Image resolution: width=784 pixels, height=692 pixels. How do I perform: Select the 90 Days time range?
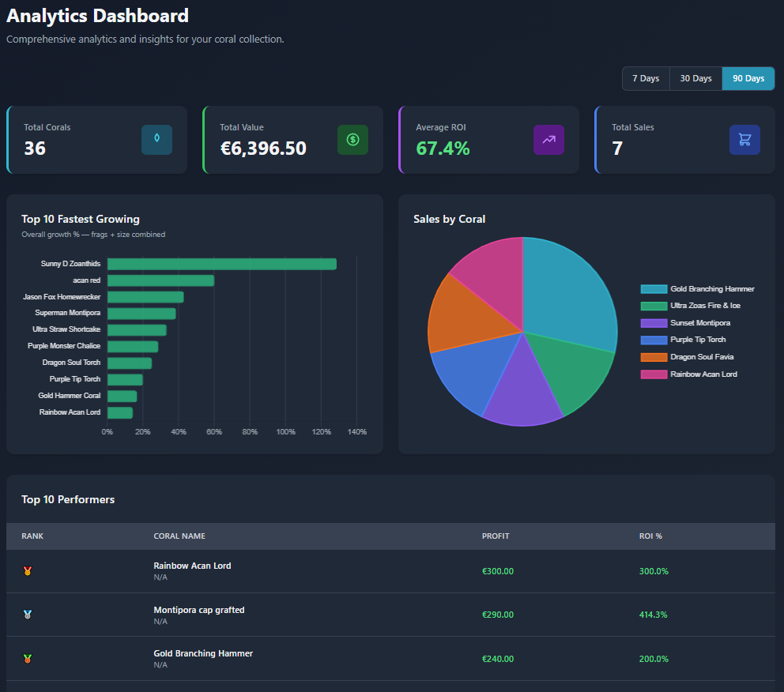747,78
